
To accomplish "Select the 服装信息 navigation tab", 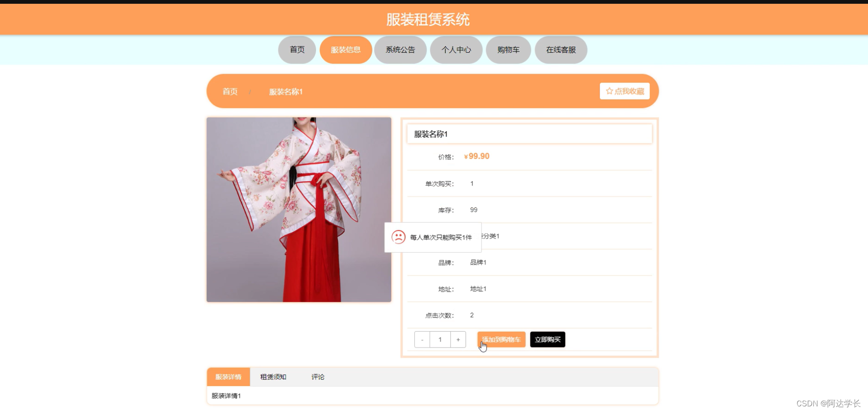I will 346,50.
